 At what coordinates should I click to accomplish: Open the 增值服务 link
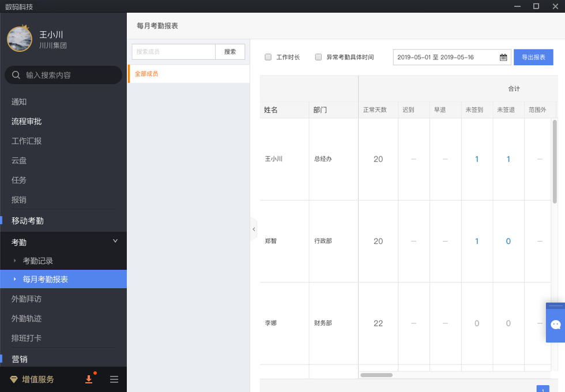click(38, 379)
